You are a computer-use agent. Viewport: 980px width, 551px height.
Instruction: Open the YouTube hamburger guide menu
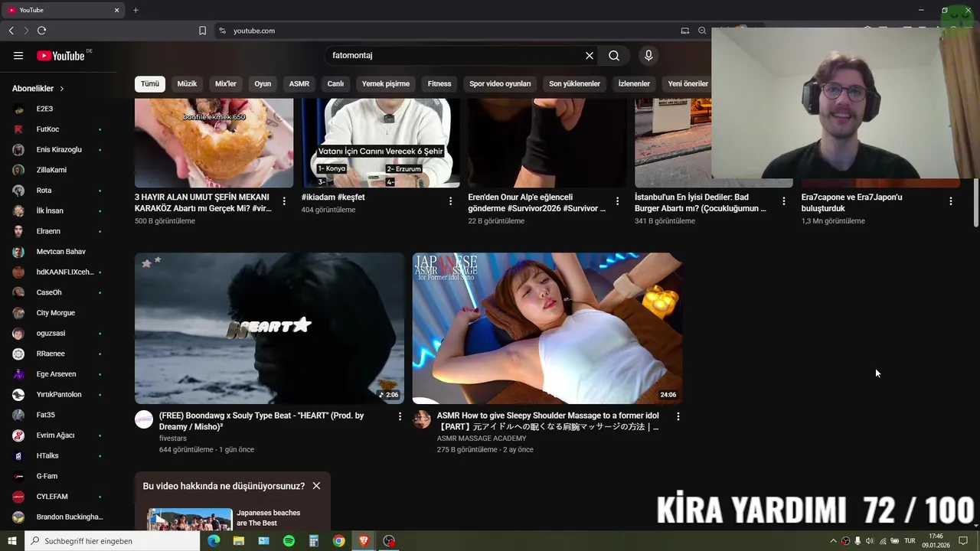coord(18,56)
